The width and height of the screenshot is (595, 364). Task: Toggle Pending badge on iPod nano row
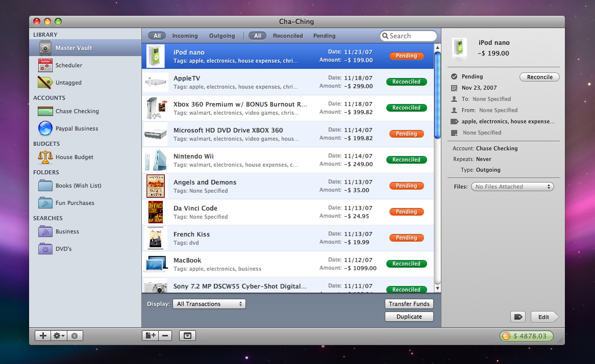click(406, 56)
